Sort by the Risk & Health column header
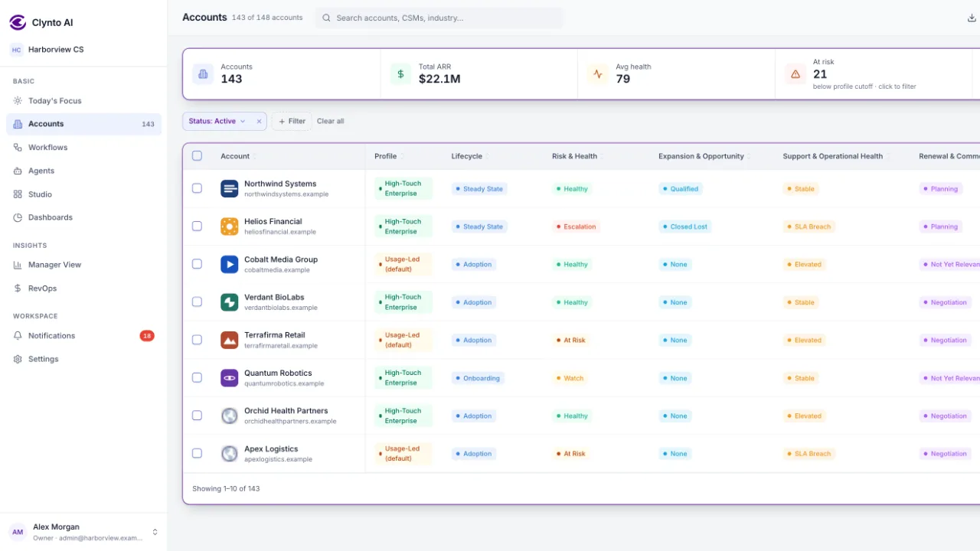 [574, 156]
